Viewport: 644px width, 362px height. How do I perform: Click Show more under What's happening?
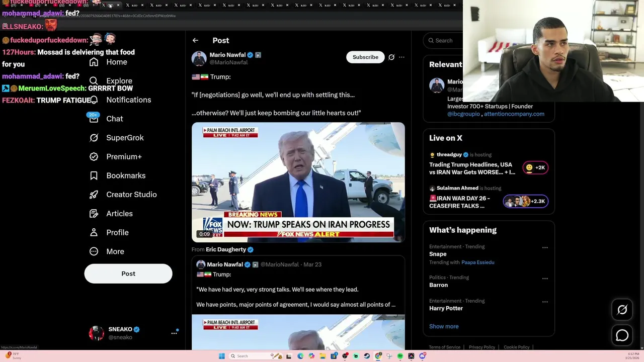click(x=444, y=326)
